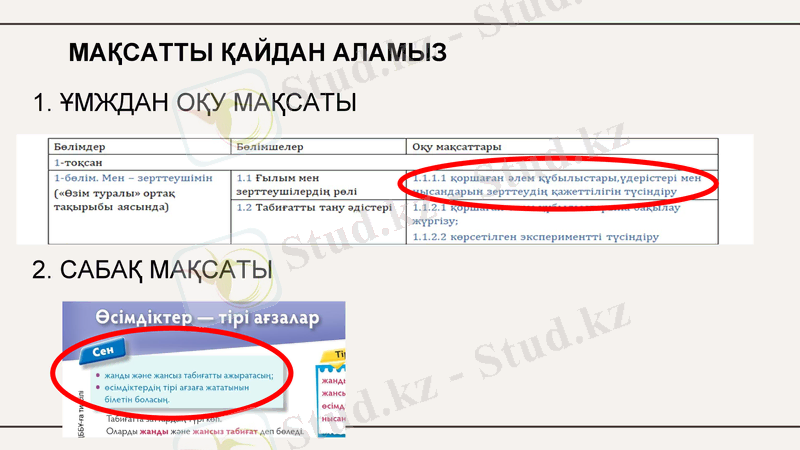Click the sentence 'Оларды жанды және жансыз табиғат деп бөледі'
This screenshot has height=450, width=800.
click(205, 432)
